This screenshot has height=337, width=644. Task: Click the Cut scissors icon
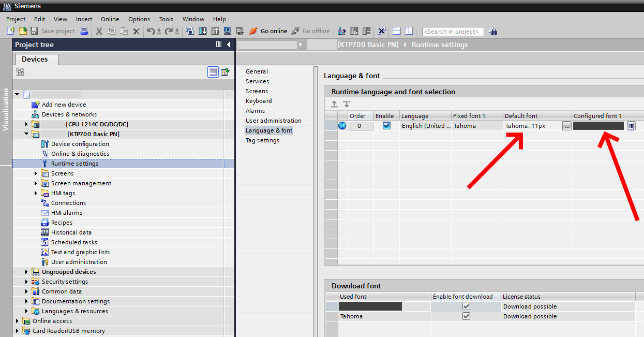coord(99,31)
